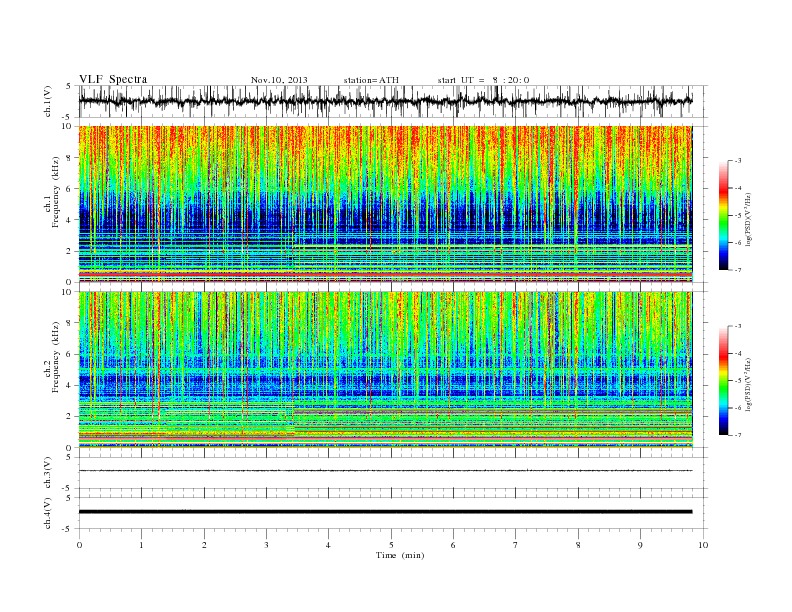Click the "-6" label on ch.2 color scale

(x=738, y=408)
